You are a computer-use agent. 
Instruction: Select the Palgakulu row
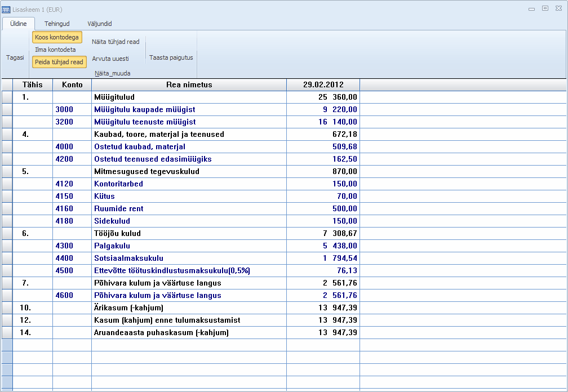click(189, 246)
